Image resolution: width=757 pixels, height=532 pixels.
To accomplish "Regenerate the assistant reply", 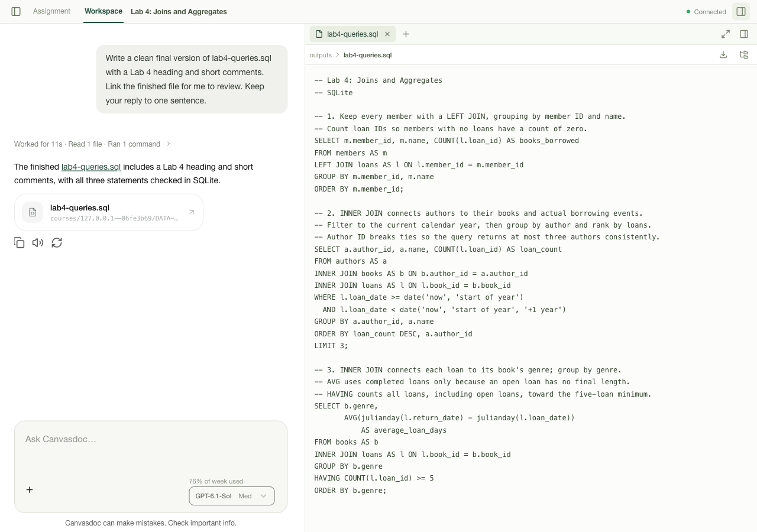I will (x=57, y=243).
